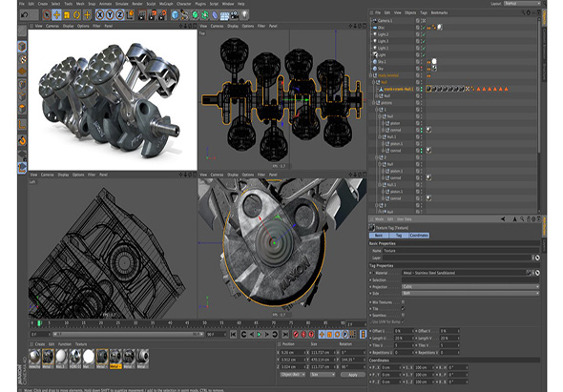Toggle the Y axis lock
The width and height of the screenshot is (563, 392).
pos(110,14)
